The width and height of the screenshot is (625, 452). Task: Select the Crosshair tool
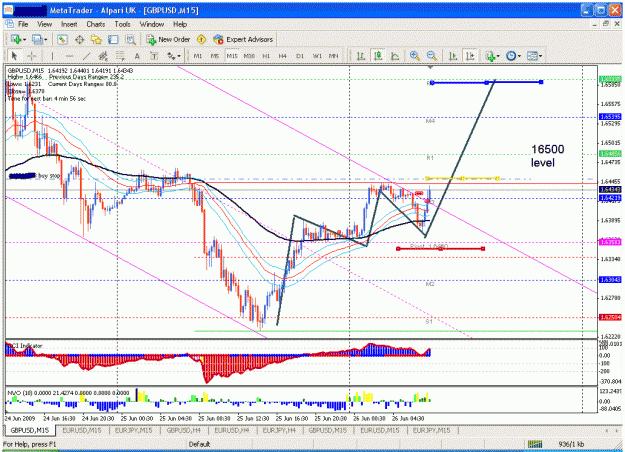[32, 56]
